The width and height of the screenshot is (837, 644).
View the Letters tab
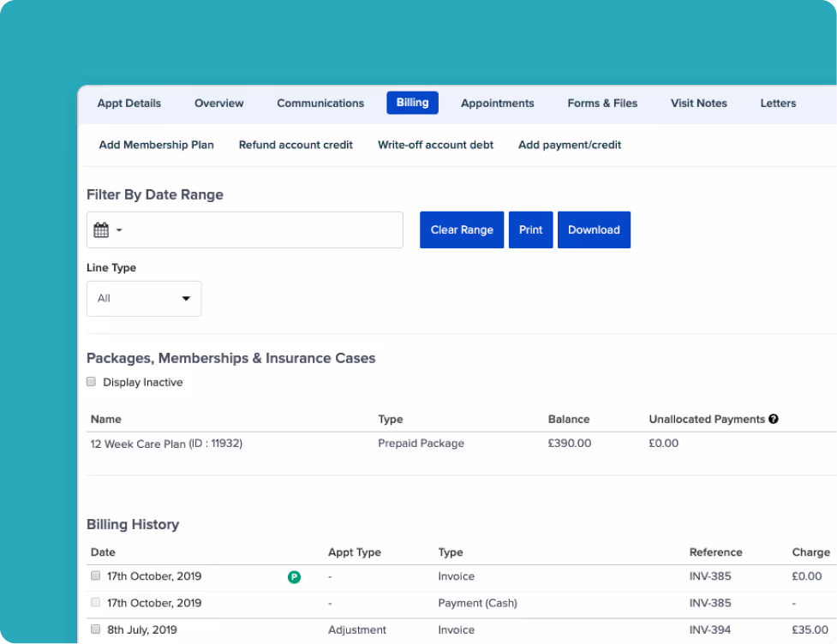click(778, 103)
